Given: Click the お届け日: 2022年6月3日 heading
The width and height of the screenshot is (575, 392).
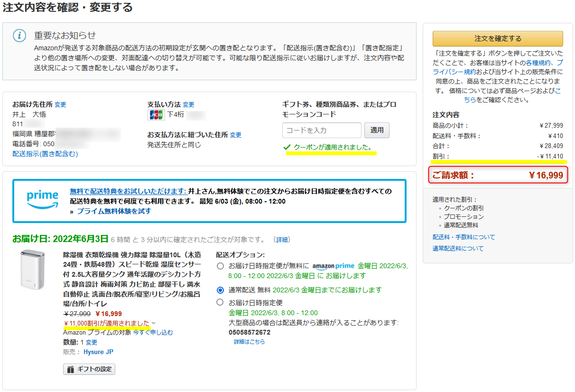Looking at the screenshot, I should tap(60, 239).
